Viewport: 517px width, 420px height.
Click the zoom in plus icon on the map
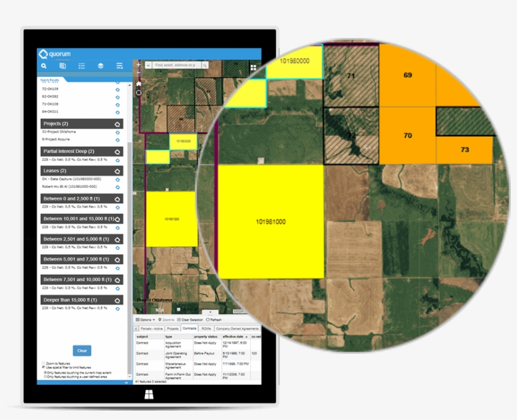tap(138, 64)
